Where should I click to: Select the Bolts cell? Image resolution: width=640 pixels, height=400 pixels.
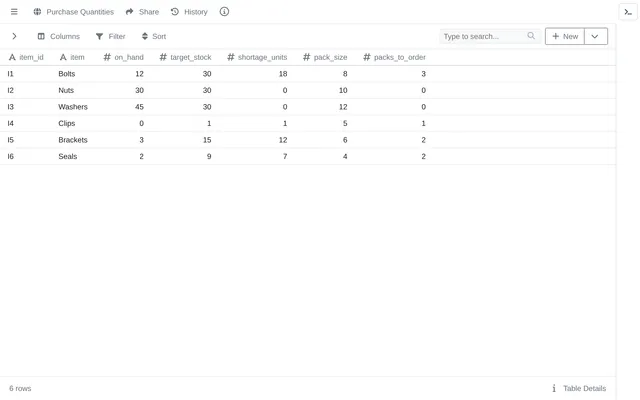point(67,74)
